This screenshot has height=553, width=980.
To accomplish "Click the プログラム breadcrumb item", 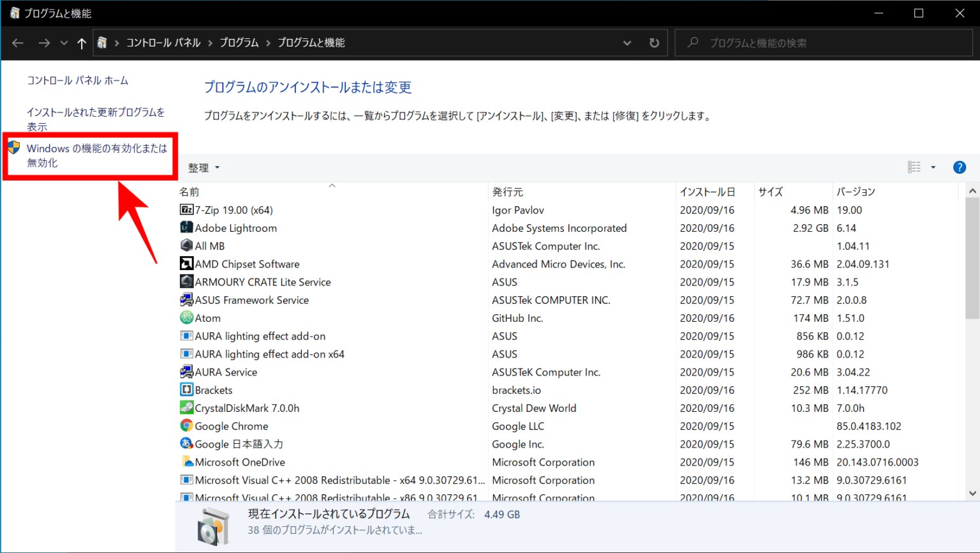I will click(239, 42).
